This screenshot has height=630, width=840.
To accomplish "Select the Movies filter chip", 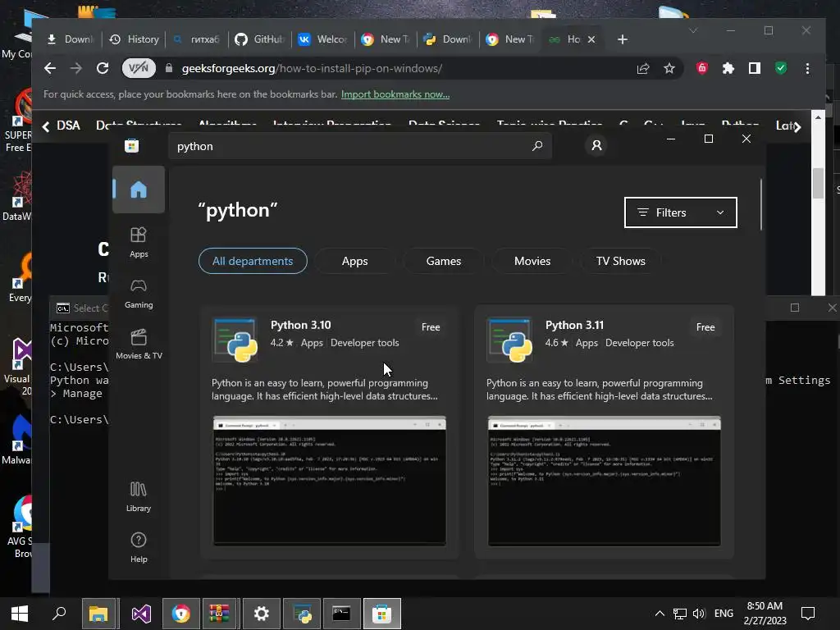I will coord(532,261).
